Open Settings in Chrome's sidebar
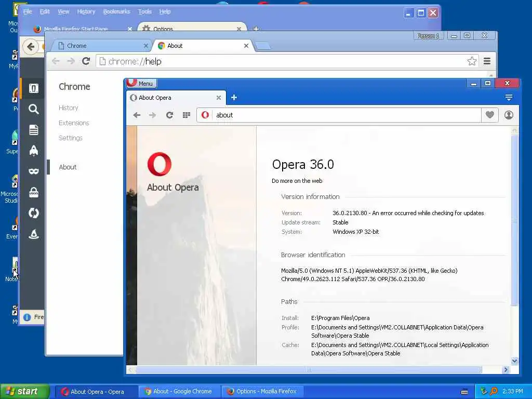The height and width of the screenshot is (399, 532). (71, 138)
